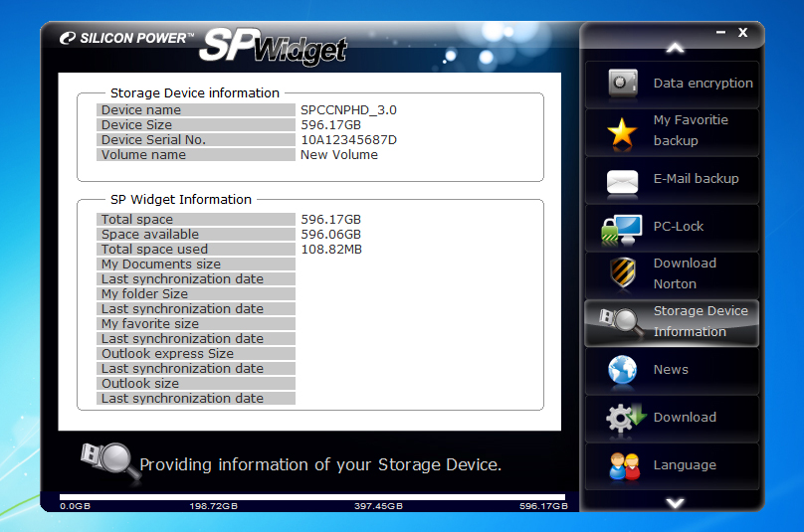This screenshot has width=804, height=532.
Task: Open the PC-Lock menu label
Action: (x=679, y=227)
